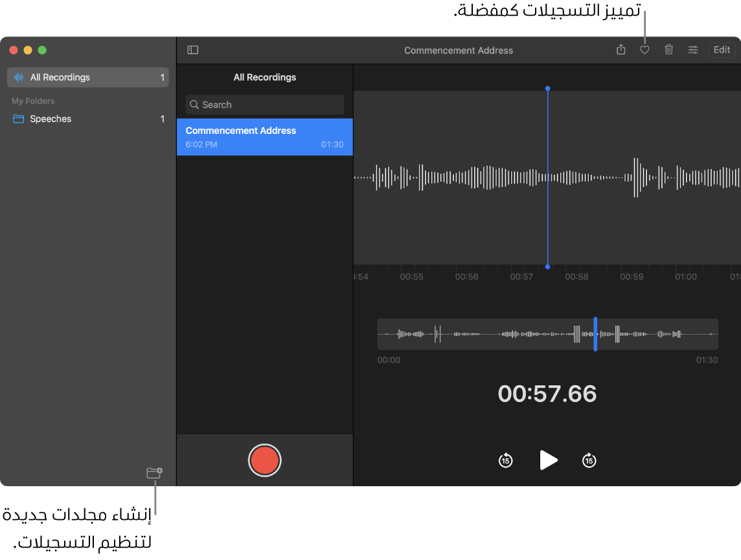Select the All Recordings waveform icon
The image size is (741, 560).
click(17, 77)
